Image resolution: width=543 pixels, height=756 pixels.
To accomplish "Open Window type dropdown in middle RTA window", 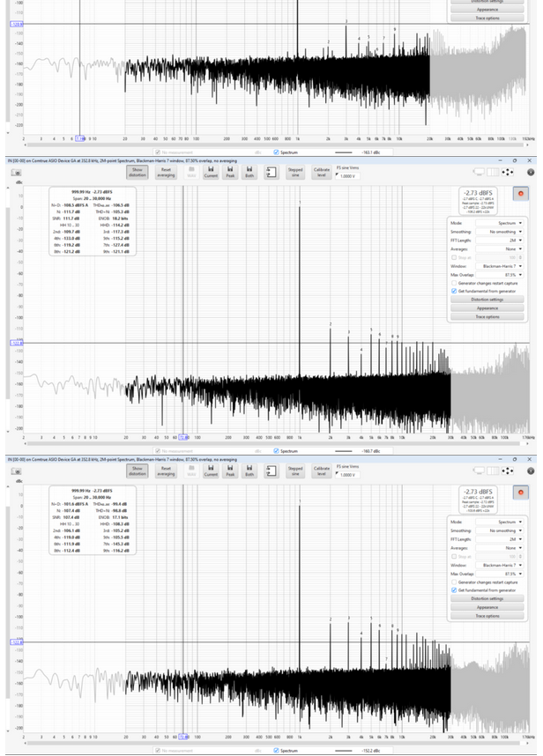I will pos(500,266).
